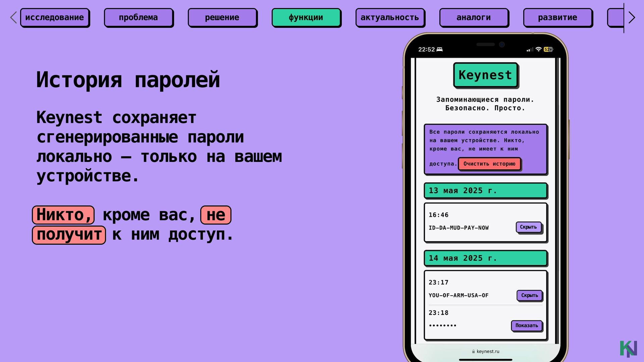The width and height of the screenshot is (644, 362).
Task: Click the cellular signal bars icon
Action: pos(530,50)
